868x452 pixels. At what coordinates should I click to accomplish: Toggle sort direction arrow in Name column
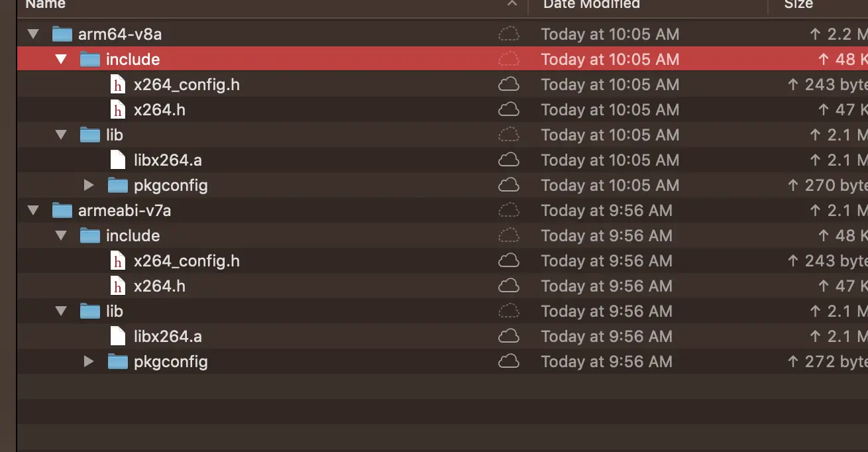512,4
